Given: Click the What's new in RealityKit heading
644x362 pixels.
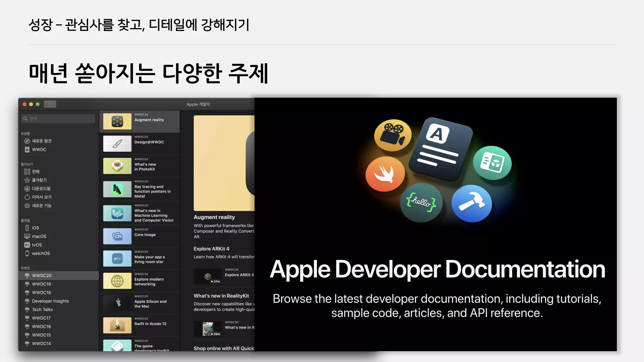Looking at the screenshot, I should tap(221, 296).
